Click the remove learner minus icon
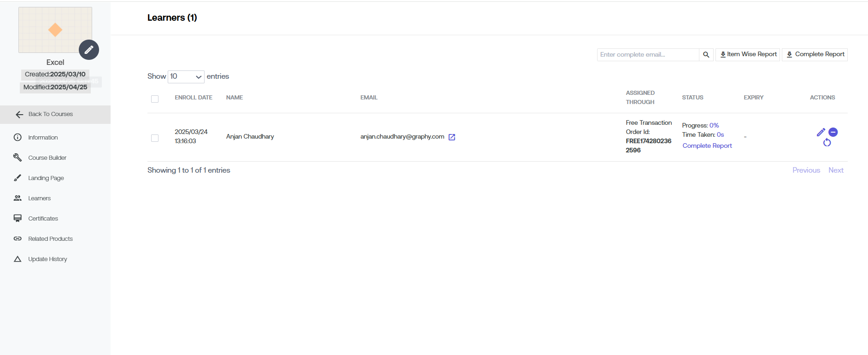 click(833, 132)
